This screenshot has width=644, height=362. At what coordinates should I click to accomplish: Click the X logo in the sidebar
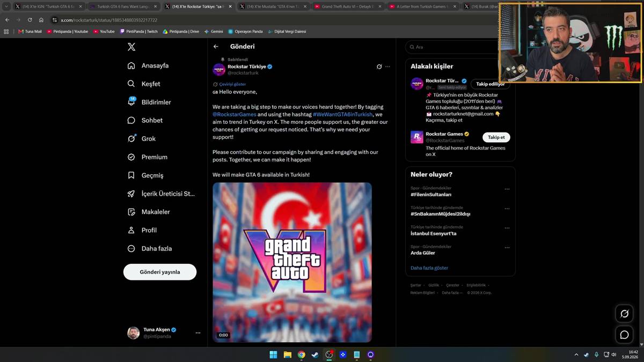(131, 47)
